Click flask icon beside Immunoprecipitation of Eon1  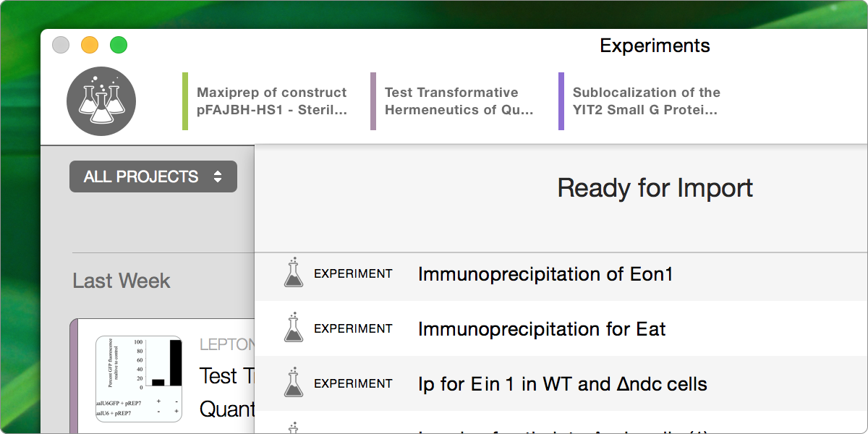point(293,273)
